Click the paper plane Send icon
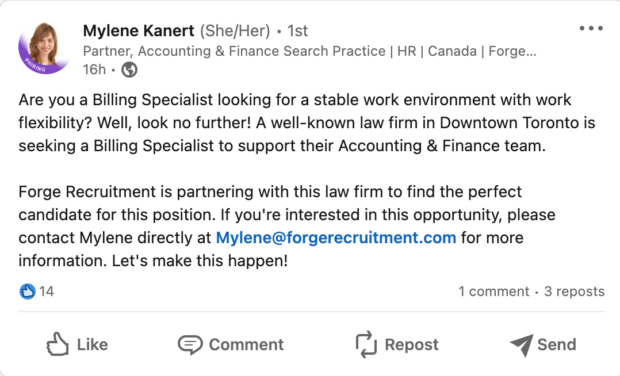Image resolution: width=620 pixels, height=376 pixels. pos(521,345)
